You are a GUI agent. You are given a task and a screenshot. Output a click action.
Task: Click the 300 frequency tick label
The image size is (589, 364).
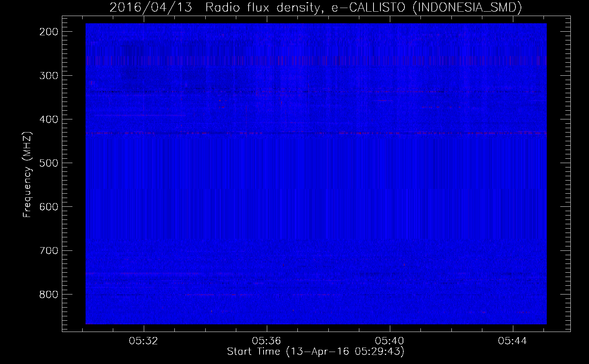49,76
